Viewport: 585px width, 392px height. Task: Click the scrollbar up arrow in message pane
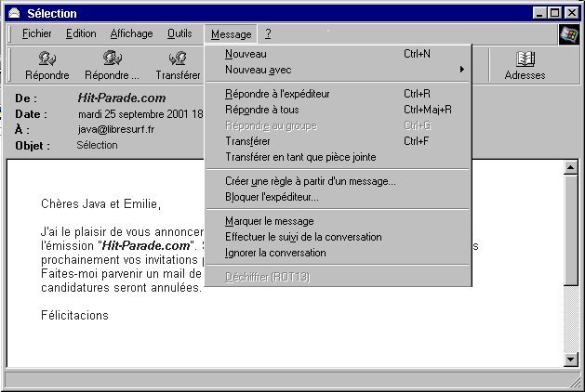point(571,167)
